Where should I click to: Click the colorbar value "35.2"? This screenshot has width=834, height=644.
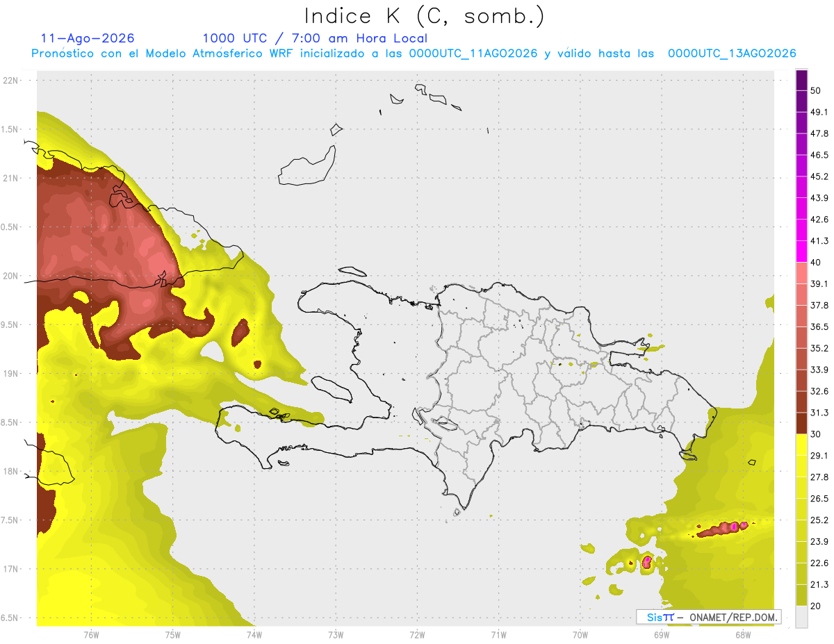[x=819, y=348]
